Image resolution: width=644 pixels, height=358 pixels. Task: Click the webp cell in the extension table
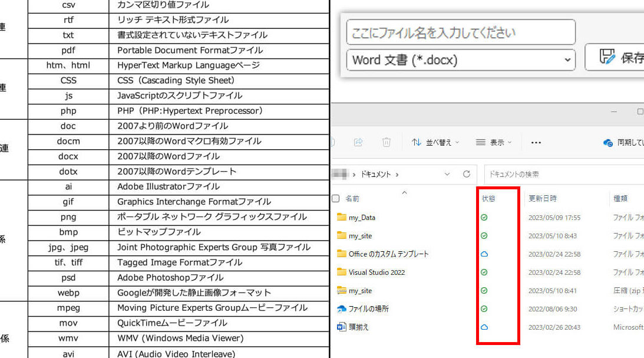pos(68,293)
